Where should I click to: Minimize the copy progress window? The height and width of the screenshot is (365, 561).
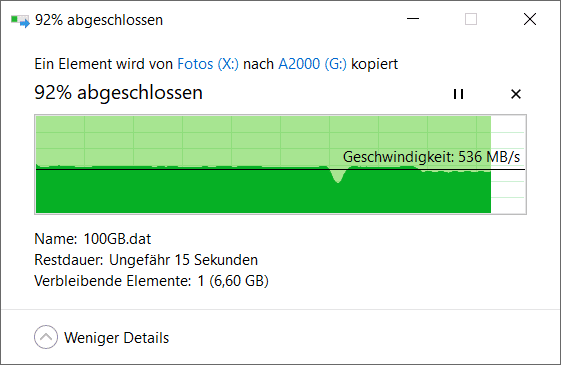(413, 19)
